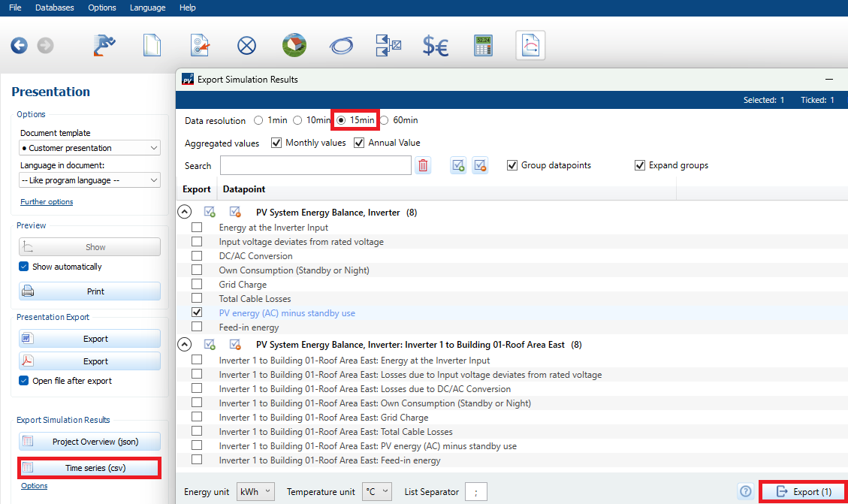Tick the Feed-in energy export checkbox
The image size is (848, 504).
tap(197, 327)
